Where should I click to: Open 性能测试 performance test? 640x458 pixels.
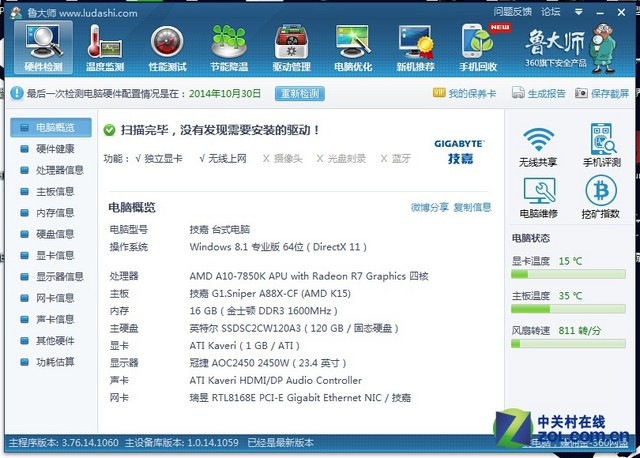click(x=167, y=48)
